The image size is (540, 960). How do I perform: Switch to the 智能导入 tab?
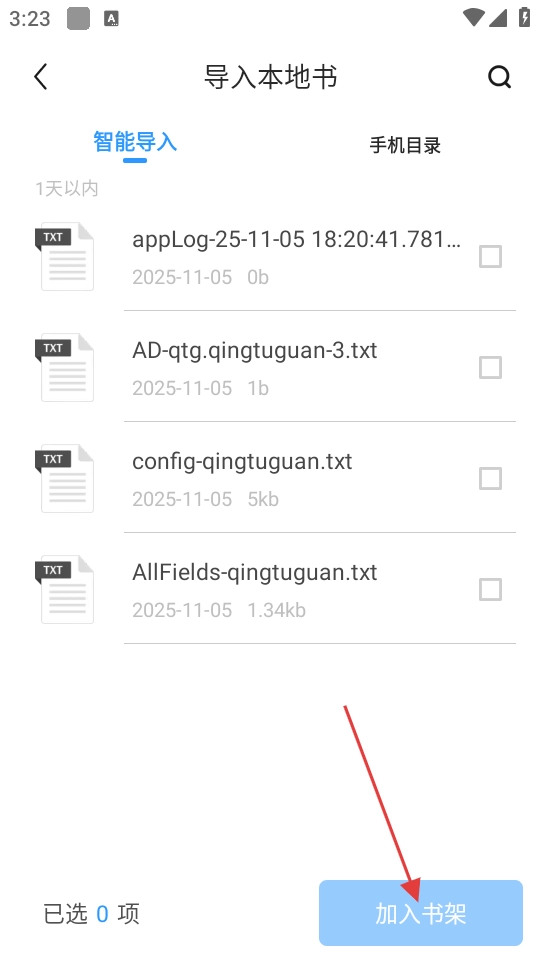[135, 142]
